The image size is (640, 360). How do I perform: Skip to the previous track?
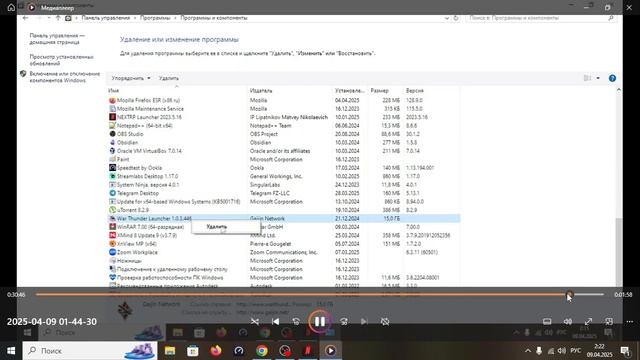276,322
